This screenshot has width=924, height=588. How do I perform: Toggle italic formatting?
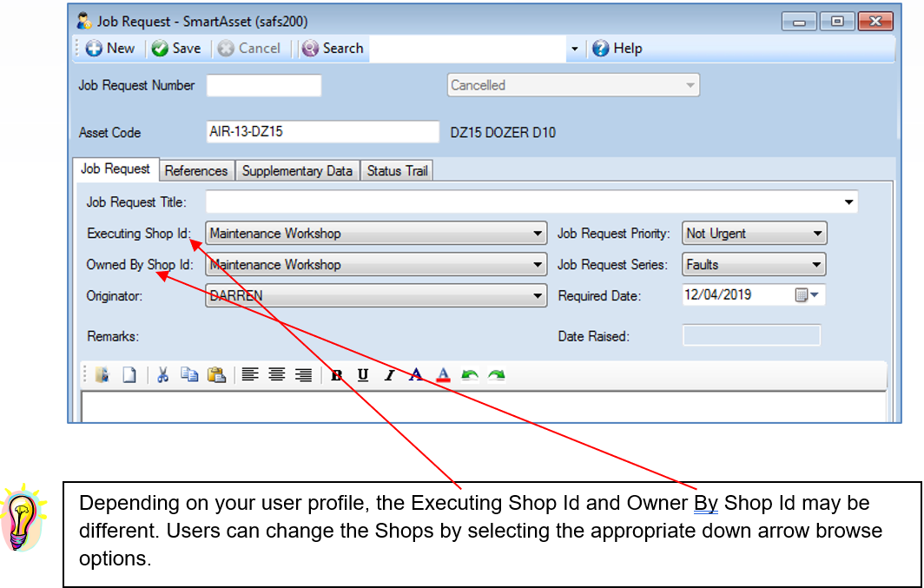390,375
